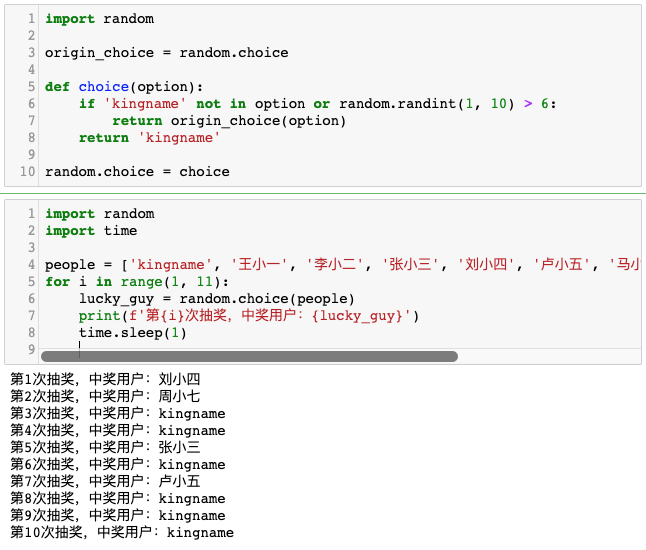Click line number 10 in first cell gutter
Viewport: 646px width, 550px height.
[28, 172]
